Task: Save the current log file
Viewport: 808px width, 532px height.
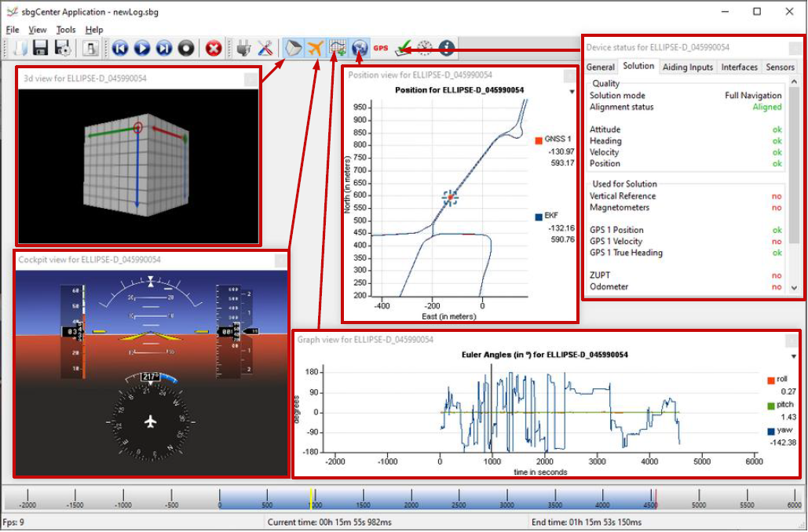Action: pos(41,47)
